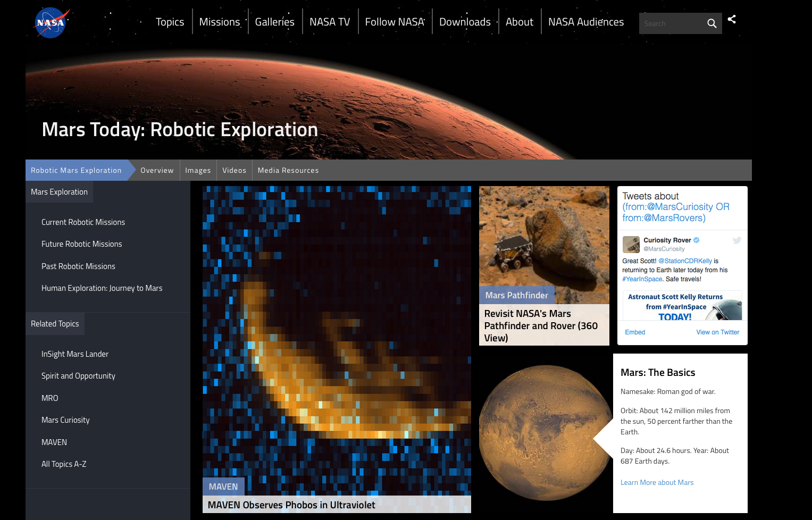Click the Curiosity Rover avatar
Screen dimensions: 812x520
(x=631, y=245)
